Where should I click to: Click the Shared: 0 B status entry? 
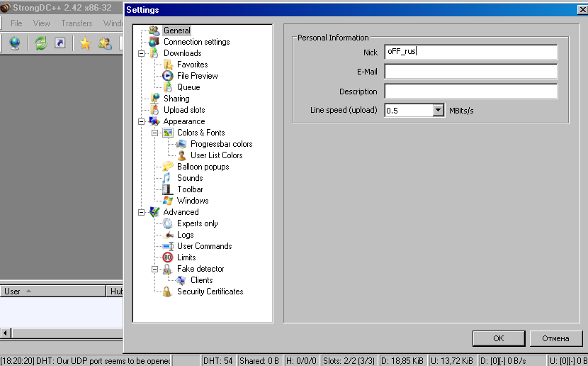coord(259,361)
